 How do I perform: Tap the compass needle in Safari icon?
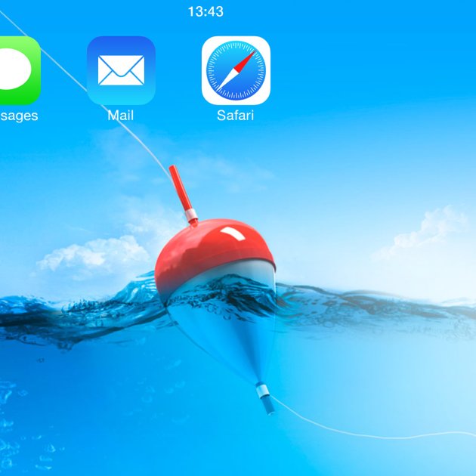[236, 70]
